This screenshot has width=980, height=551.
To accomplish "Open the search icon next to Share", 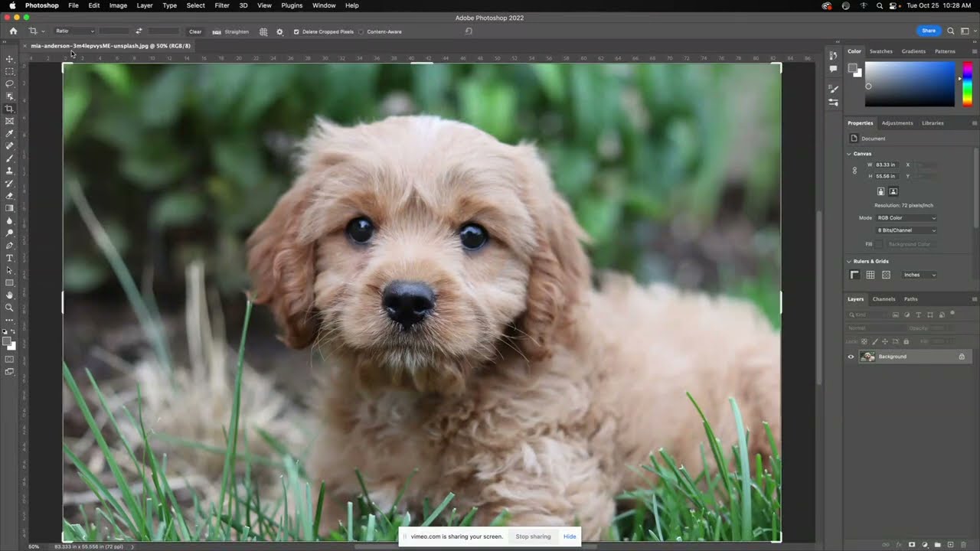I will click(x=951, y=31).
